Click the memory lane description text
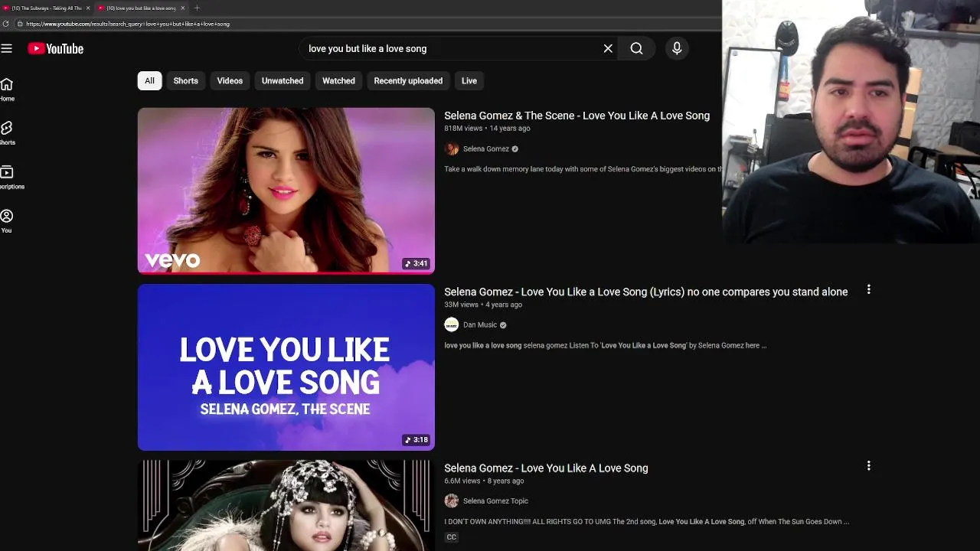 (x=583, y=169)
